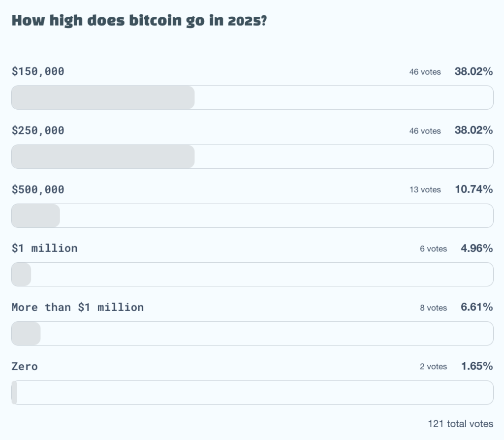The width and height of the screenshot is (504, 440).
Task: Click the 38.02% next to $150,000
Action: point(473,71)
